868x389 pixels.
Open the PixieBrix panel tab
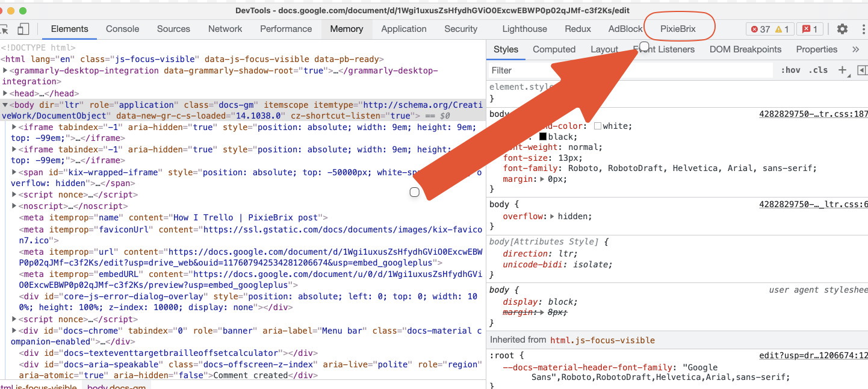click(679, 28)
